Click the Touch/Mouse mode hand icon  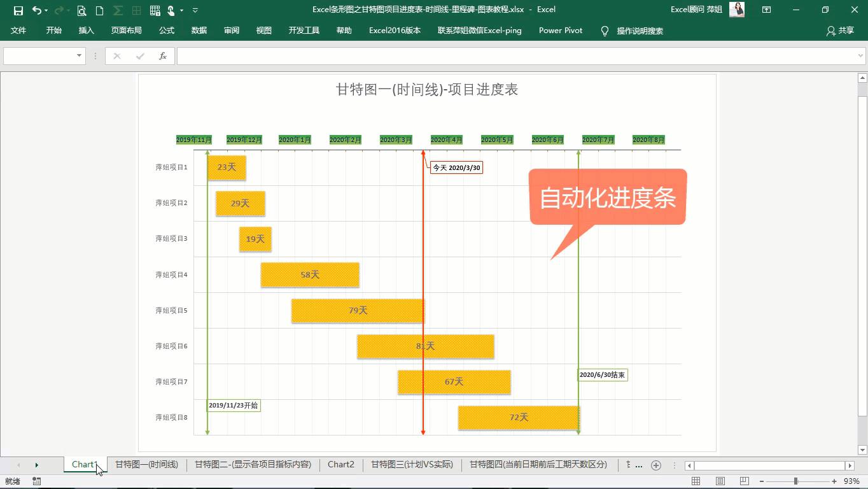tap(171, 10)
